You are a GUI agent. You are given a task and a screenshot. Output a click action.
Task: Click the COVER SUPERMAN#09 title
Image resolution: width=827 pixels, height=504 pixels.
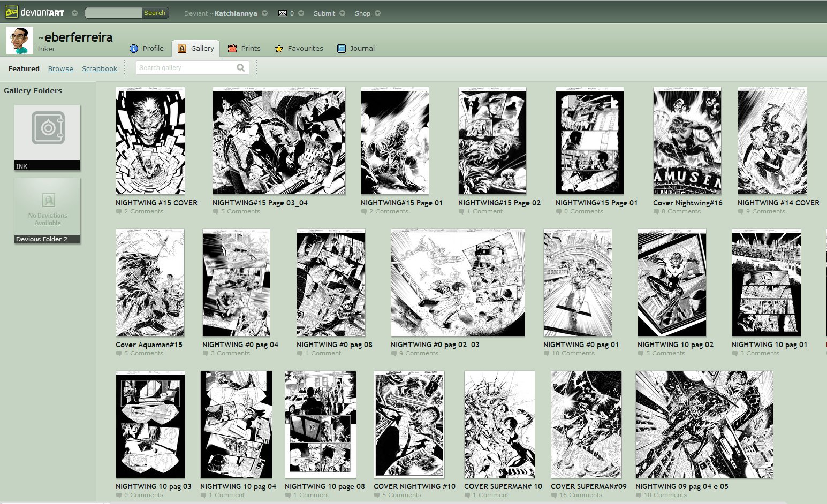(589, 486)
